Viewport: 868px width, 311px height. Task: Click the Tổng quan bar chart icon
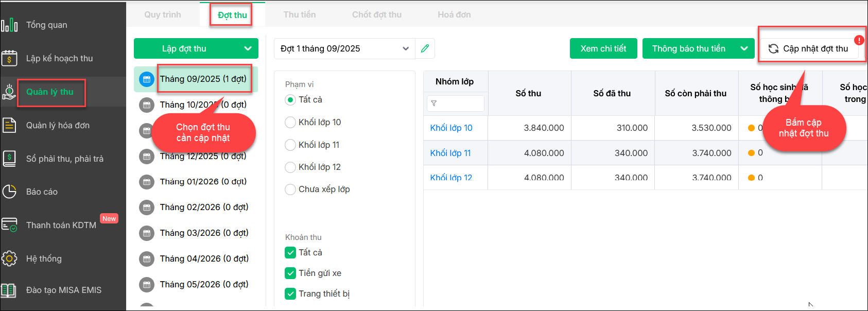[9, 25]
